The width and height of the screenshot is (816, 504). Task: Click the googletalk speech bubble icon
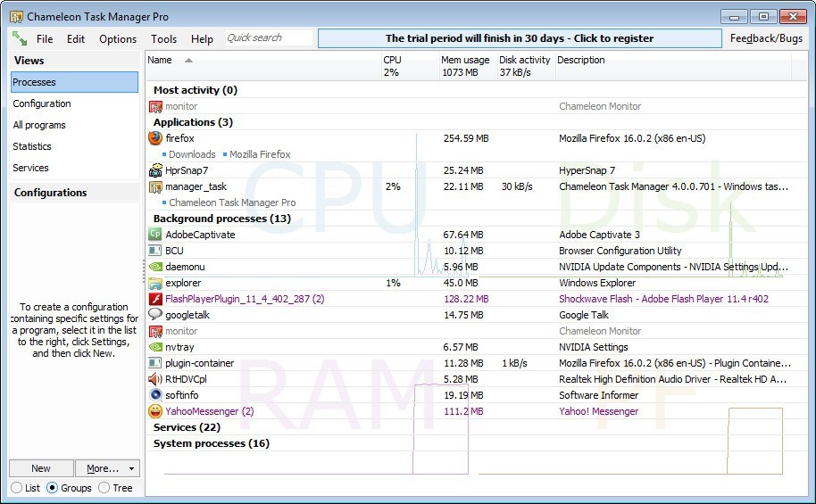(x=155, y=314)
